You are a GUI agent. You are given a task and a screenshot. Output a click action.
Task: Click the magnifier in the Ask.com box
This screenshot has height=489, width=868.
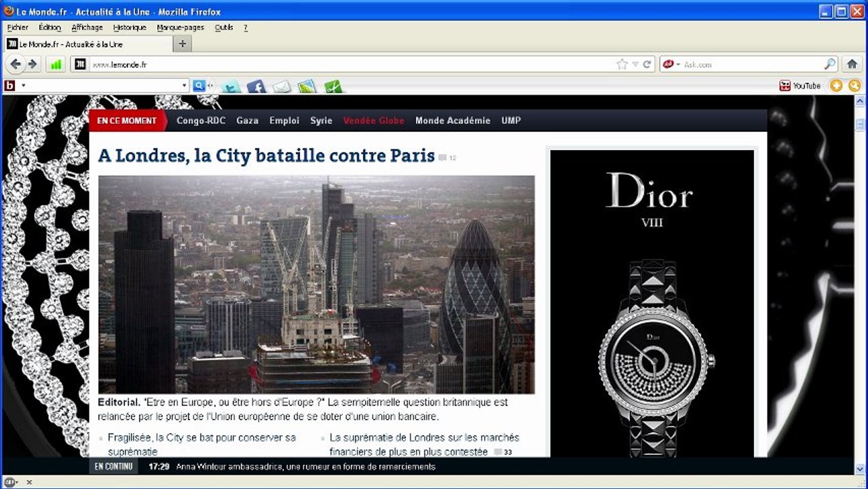coord(830,65)
